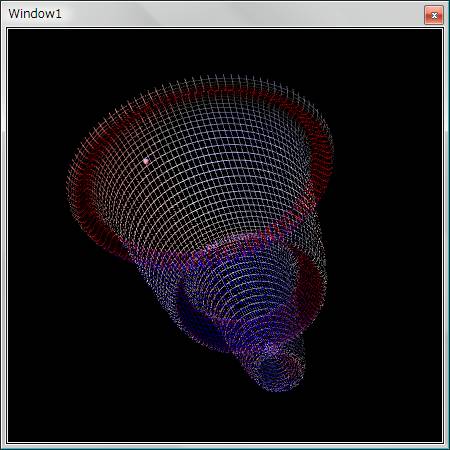This screenshot has height=450, width=450.
Task: Click the black canvas area in the bottom-left corner
Action: point(50,400)
